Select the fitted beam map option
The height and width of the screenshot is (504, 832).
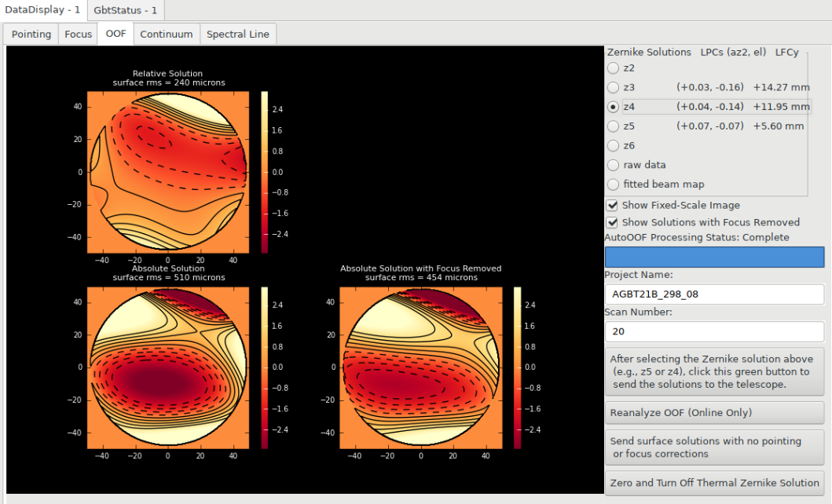(613, 184)
